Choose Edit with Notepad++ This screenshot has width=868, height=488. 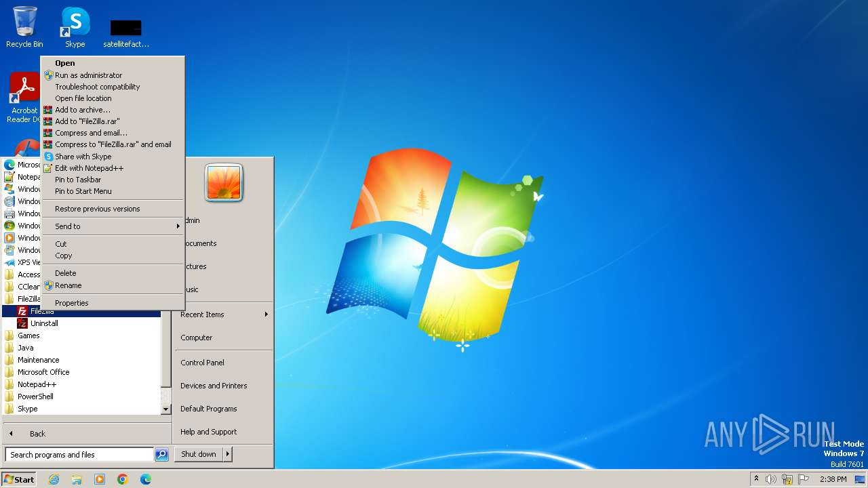(x=113, y=168)
